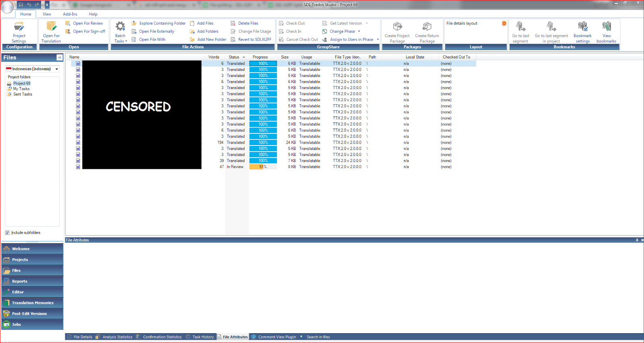The image size is (644, 343).
Task: Click the 51% progress bar
Action: click(263, 167)
